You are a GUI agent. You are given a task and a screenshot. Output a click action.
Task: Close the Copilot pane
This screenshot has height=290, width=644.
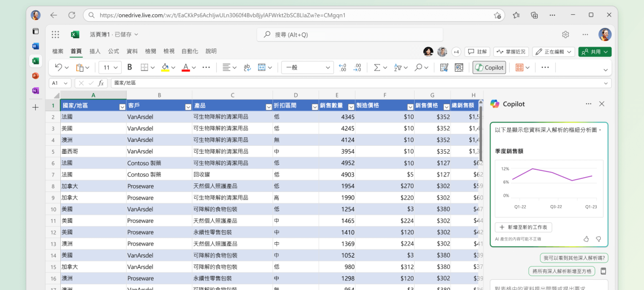click(x=602, y=104)
